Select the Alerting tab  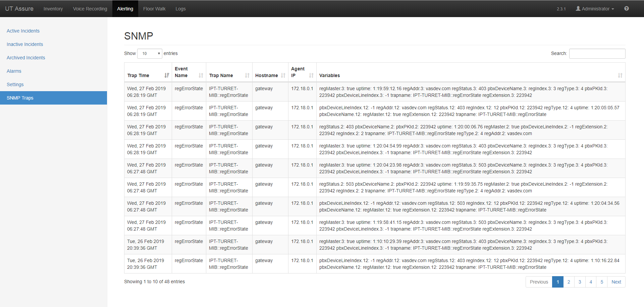coord(125,9)
